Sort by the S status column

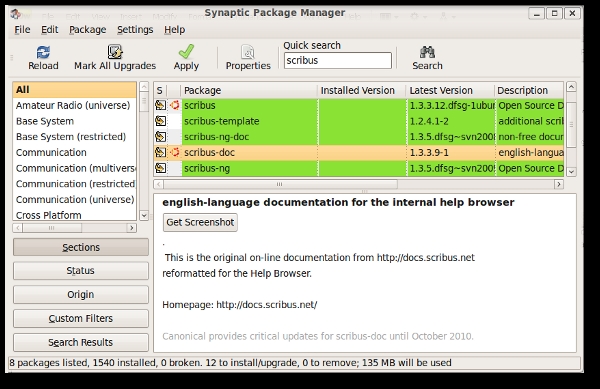click(x=160, y=90)
